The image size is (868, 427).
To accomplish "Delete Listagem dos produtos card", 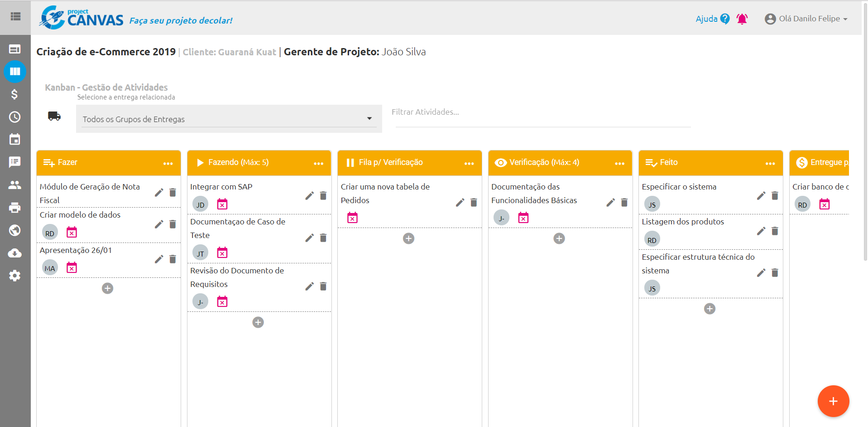I will pyautogui.click(x=775, y=231).
